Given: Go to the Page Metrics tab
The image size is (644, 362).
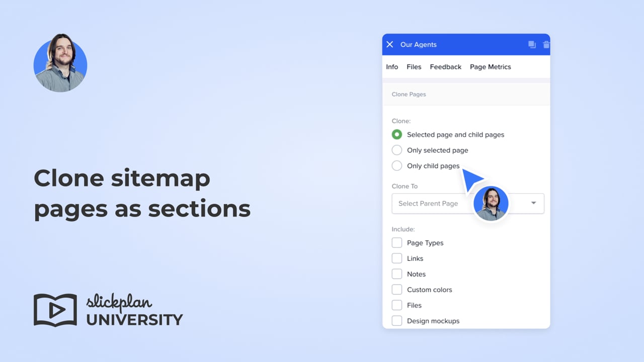Looking at the screenshot, I should (x=491, y=67).
